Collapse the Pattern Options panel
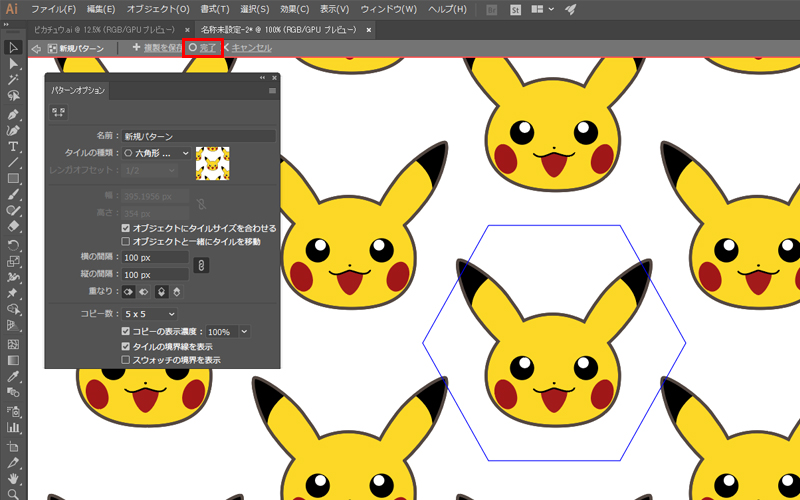This screenshot has height=500, width=800. click(x=262, y=78)
